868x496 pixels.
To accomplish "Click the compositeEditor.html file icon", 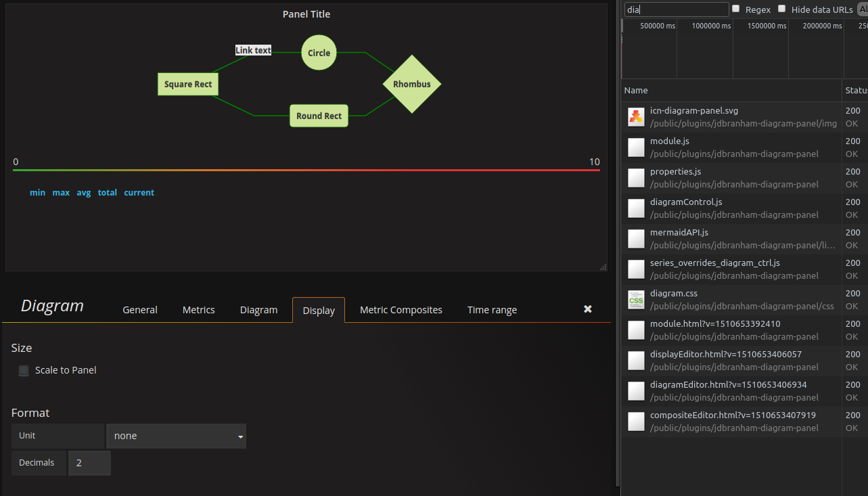I will 636,421.
